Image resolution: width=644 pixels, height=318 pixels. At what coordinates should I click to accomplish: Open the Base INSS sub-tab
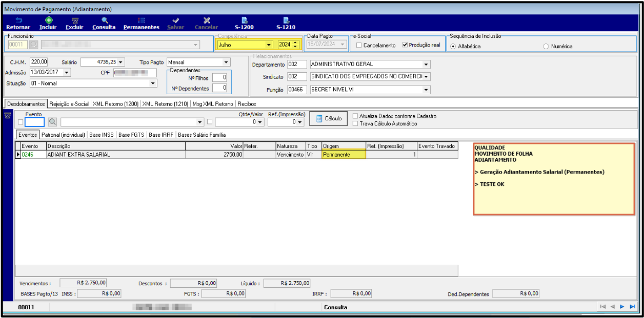(x=102, y=135)
